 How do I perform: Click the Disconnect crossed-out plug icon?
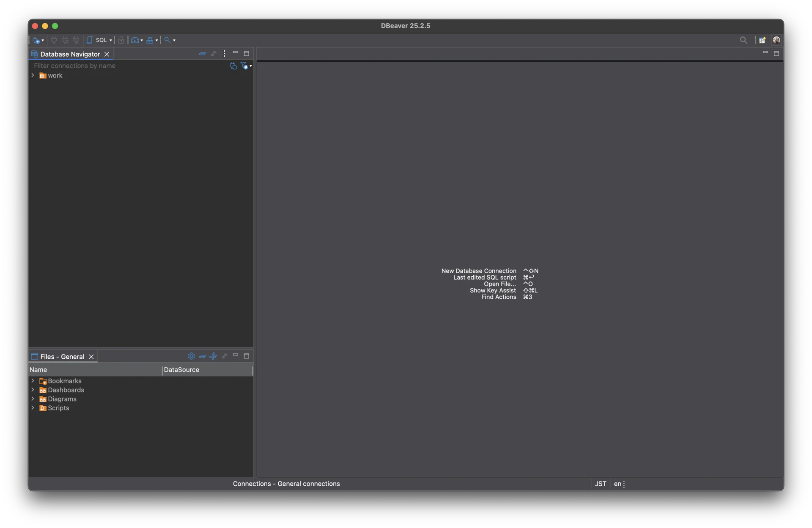(x=76, y=40)
